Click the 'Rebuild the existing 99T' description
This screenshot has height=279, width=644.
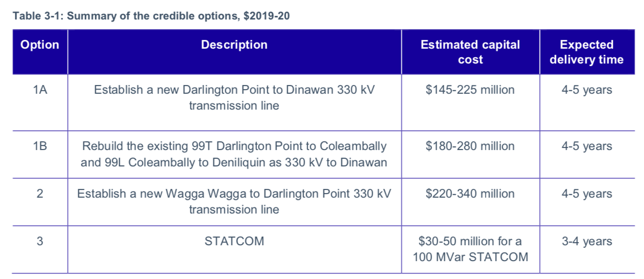[x=234, y=154]
